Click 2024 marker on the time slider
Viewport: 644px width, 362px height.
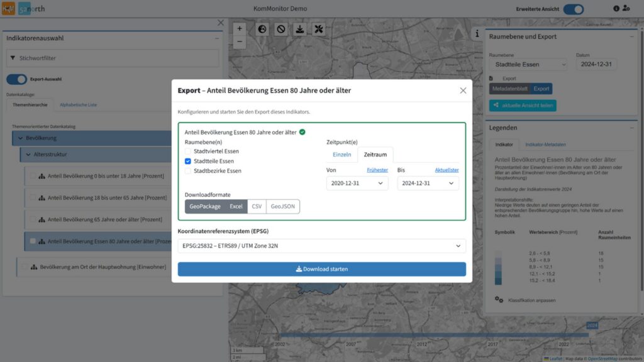(592, 326)
